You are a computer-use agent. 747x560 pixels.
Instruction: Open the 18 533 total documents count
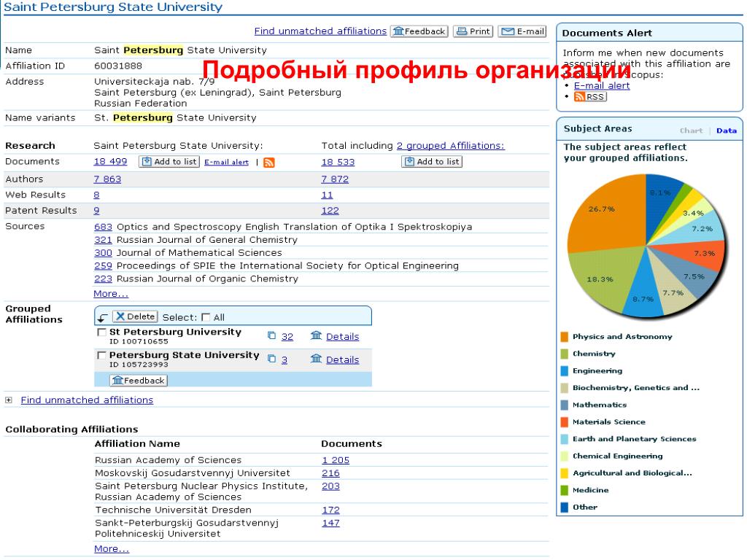click(338, 162)
